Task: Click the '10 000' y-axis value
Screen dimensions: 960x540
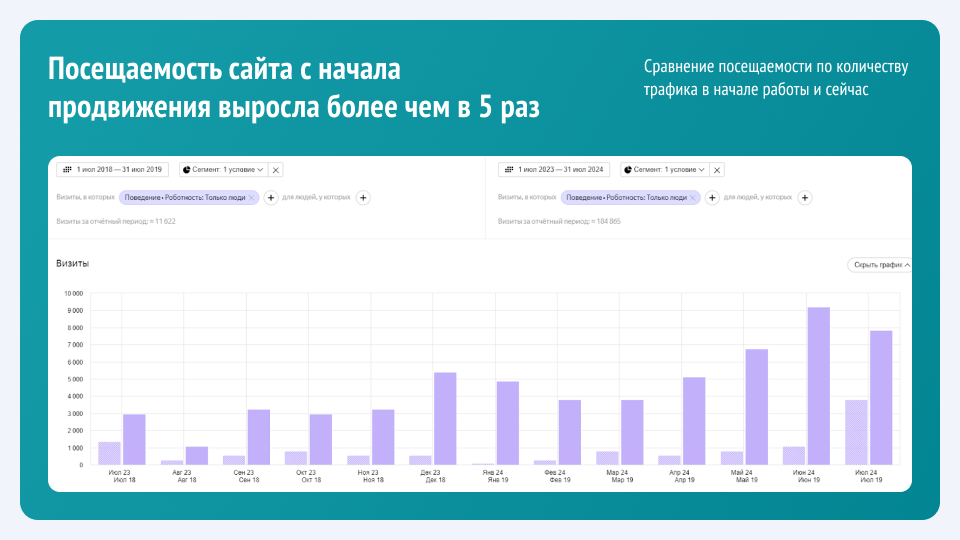Action: pos(73,294)
